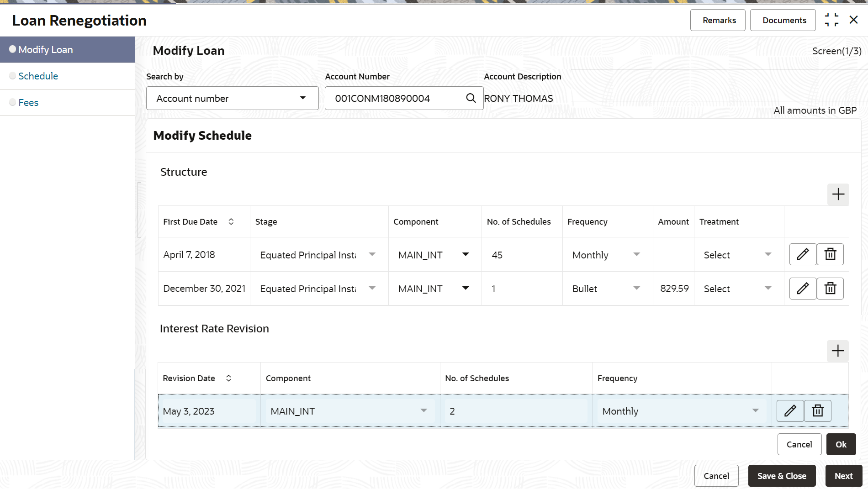Open the Search by dropdown

(232, 99)
